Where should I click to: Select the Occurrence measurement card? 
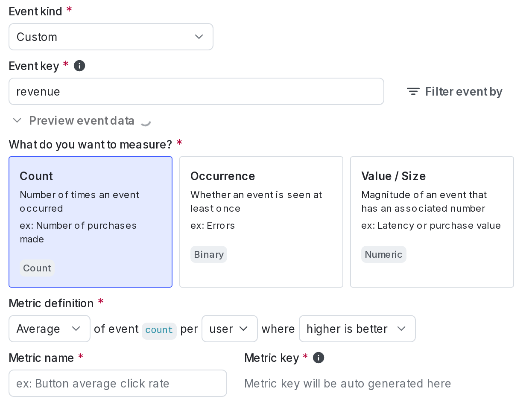261,221
